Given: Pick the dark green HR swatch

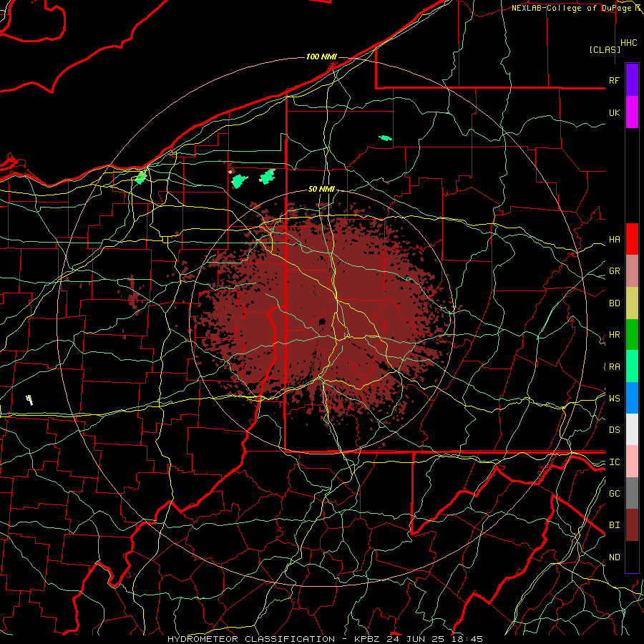Looking at the screenshot, I should pos(632,334).
